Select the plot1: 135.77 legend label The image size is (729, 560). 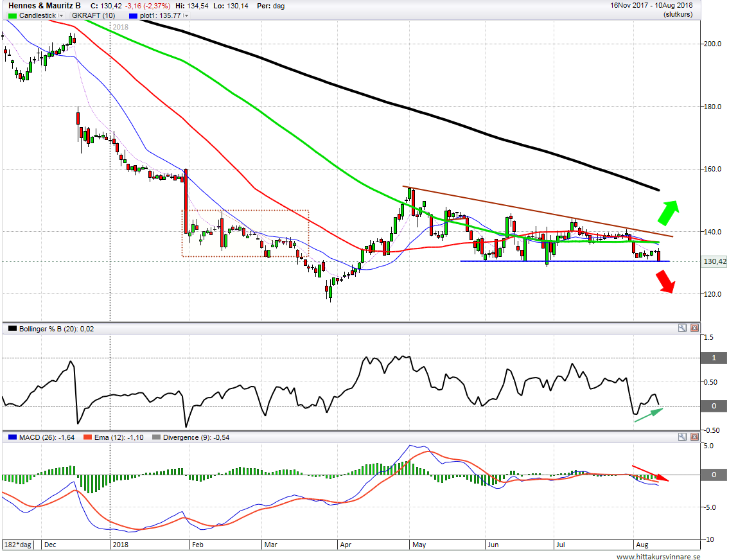tap(161, 15)
